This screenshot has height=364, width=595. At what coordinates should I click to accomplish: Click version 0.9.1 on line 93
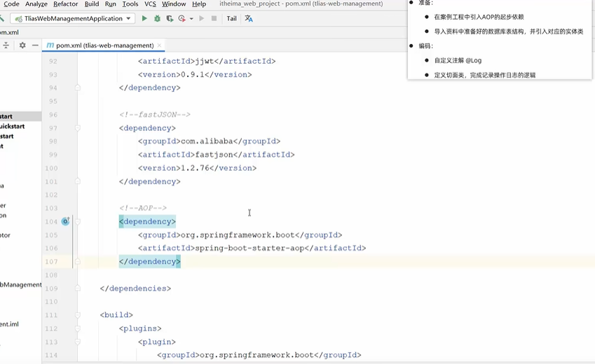tap(195, 74)
